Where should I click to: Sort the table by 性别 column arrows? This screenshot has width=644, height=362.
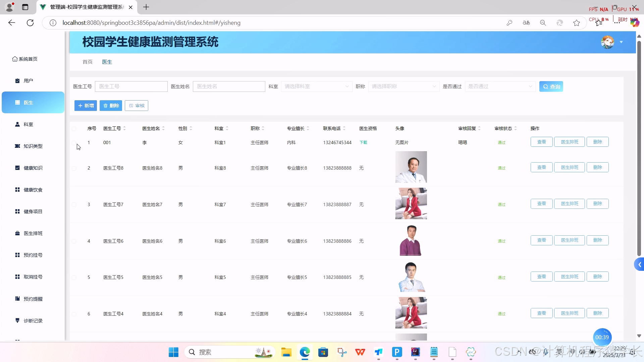pyautogui.click(x=191, y=128)
